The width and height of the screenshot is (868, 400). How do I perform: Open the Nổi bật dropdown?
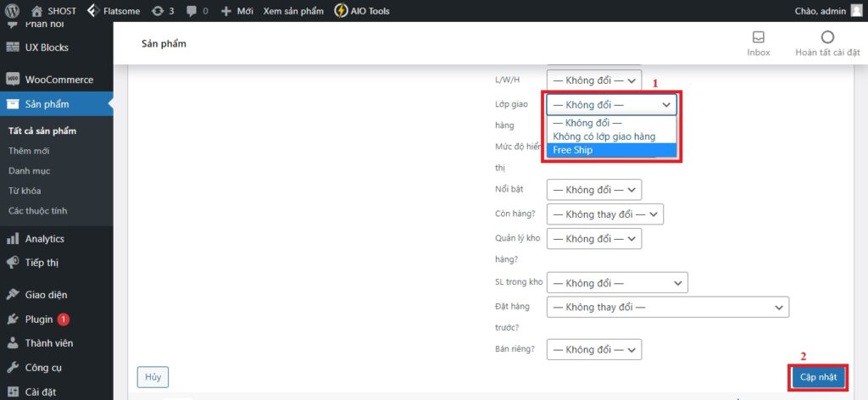(594, 190)
